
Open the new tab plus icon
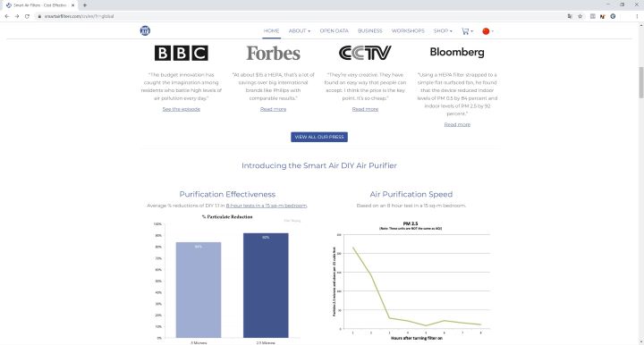pyautogui.click(x=85, y=5)
